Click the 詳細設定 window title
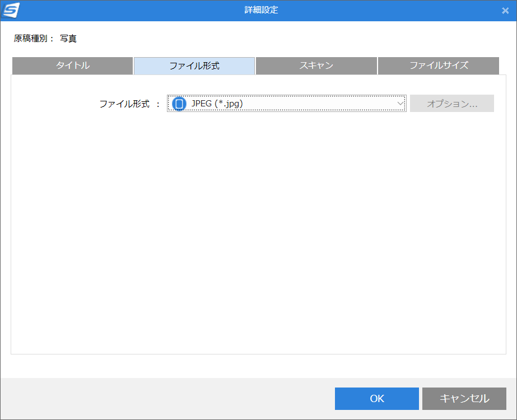Image resolution: width=517 pixels, height=420 pixels. pos(261,10)
